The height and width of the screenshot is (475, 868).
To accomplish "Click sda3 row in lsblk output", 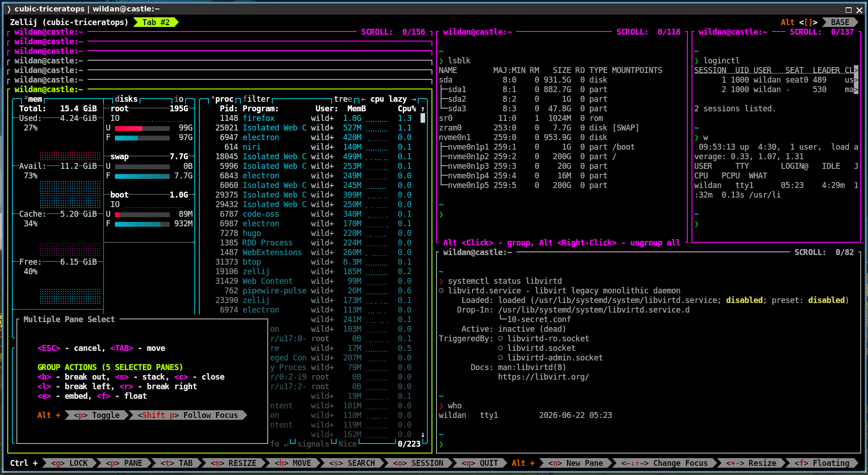I will [523, 109].
